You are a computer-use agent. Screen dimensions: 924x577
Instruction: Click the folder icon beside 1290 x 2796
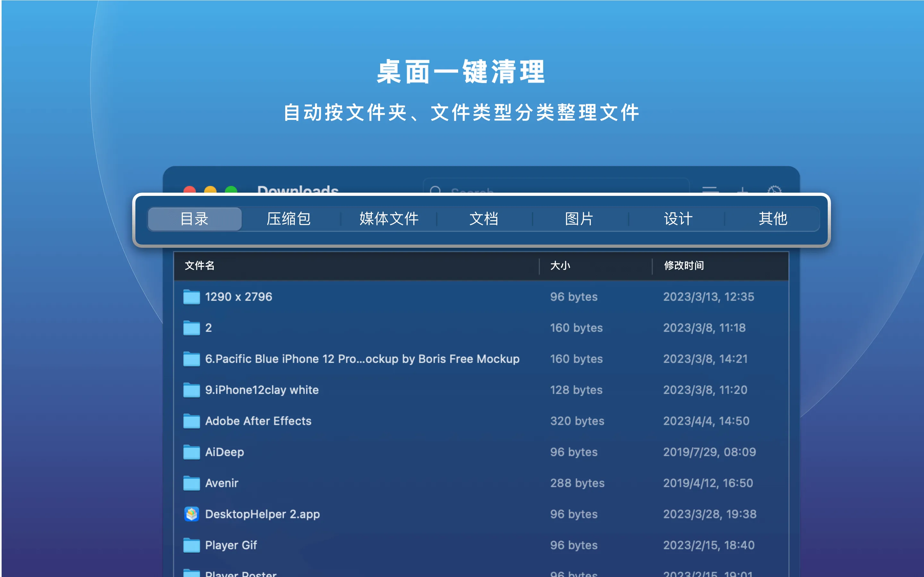tap(191, 297)
